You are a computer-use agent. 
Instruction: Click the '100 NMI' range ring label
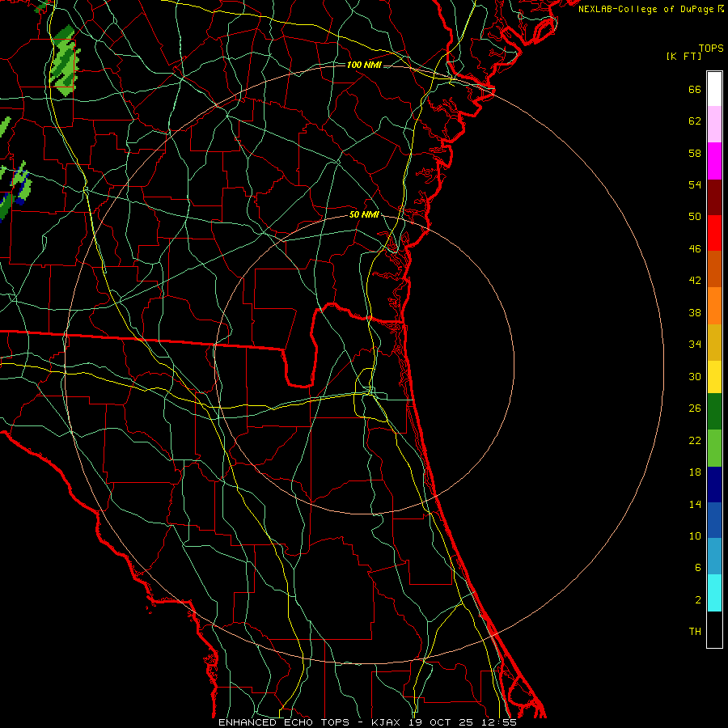(x=364, y=65)
